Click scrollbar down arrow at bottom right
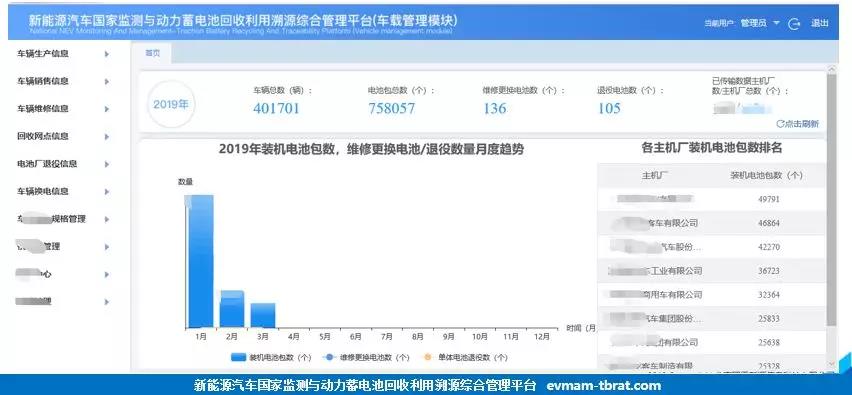 point(831,363)
